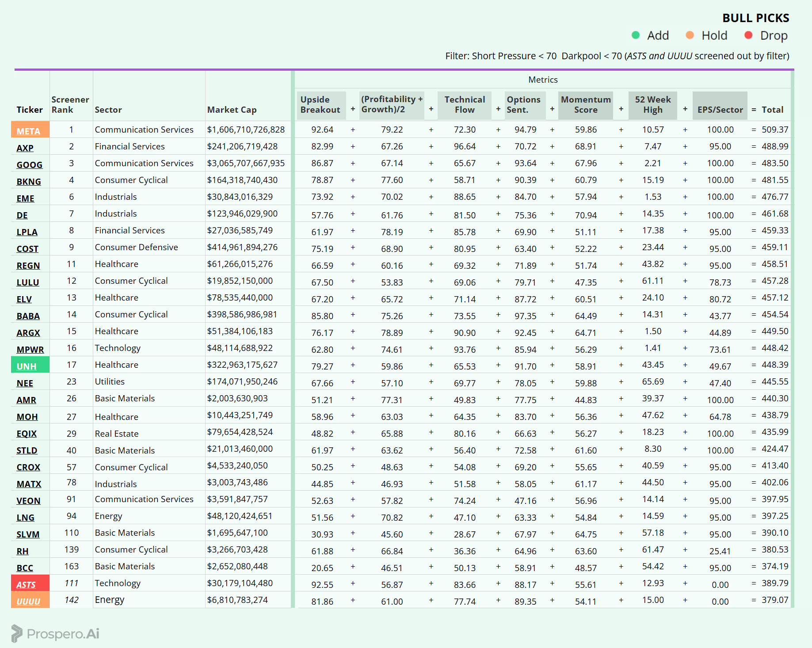Open the MATX ticker link

point(29,484)
